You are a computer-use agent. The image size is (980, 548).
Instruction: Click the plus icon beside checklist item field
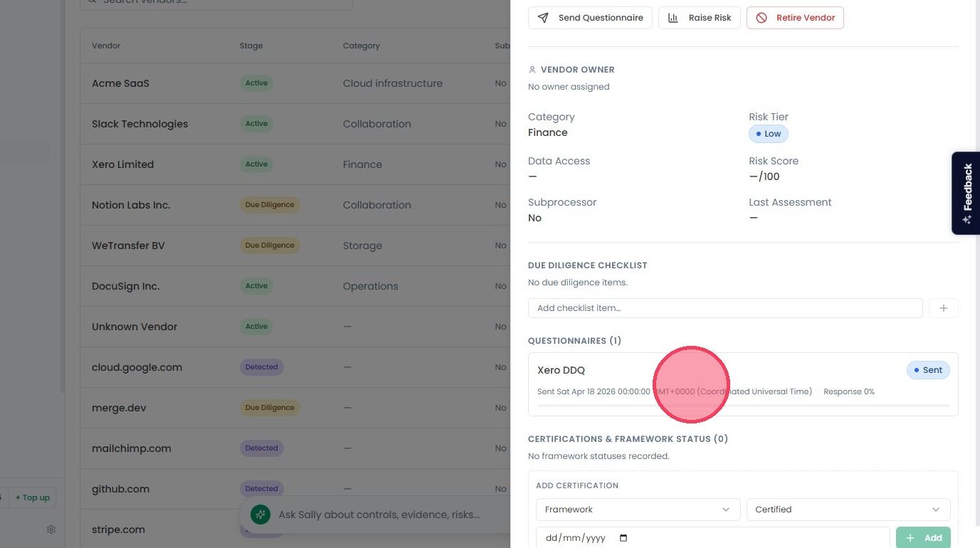(x=944, y=308)
